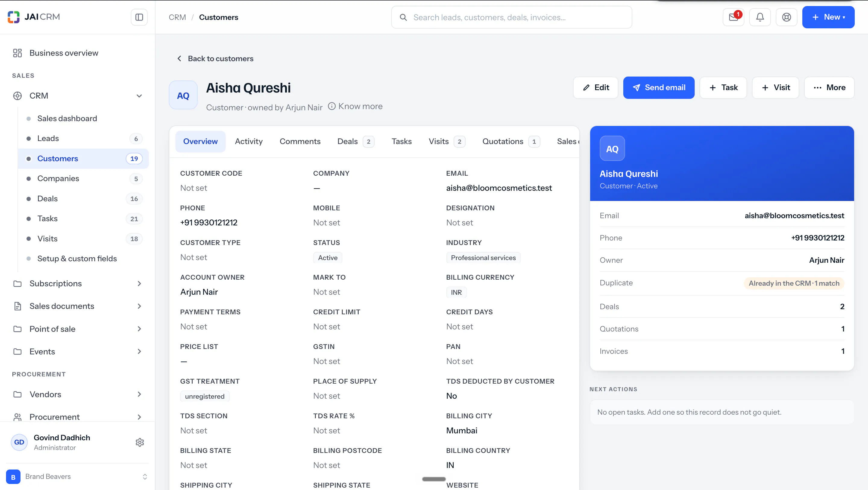The width and height of the screenshot is (868, 490).
Task: Click the GD user avatar
Action: point(19,442)
